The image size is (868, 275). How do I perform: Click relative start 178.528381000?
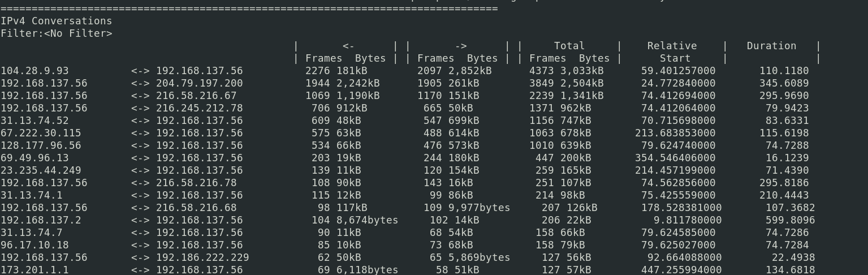coord(681,208)
